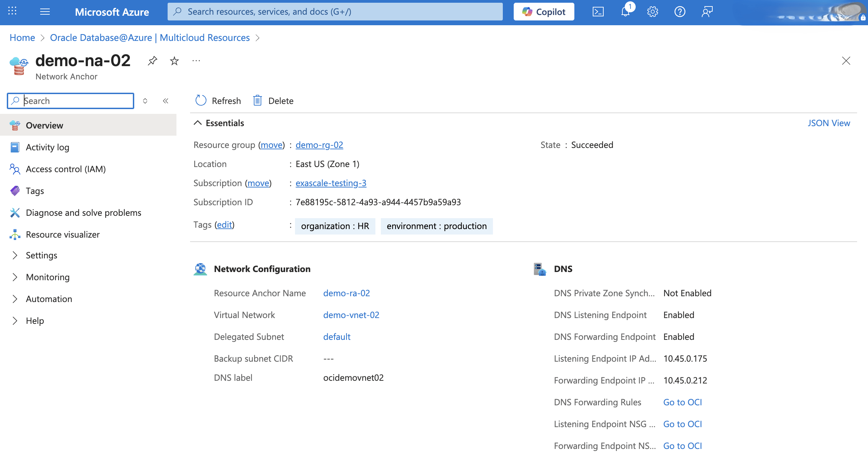868x467 pixels.
Task: Open resource group demo-rg-02
Action: (319, 145)
